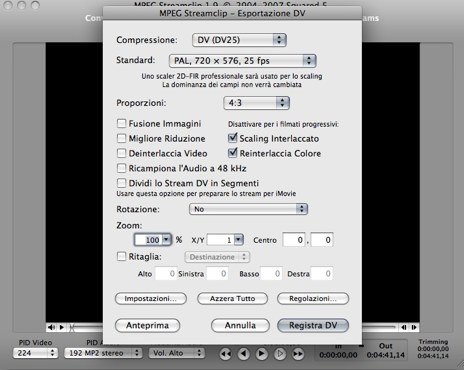Open the X/Y ratio combo arrow
This screenshot has height=370, width=464.
click(239, 240)
